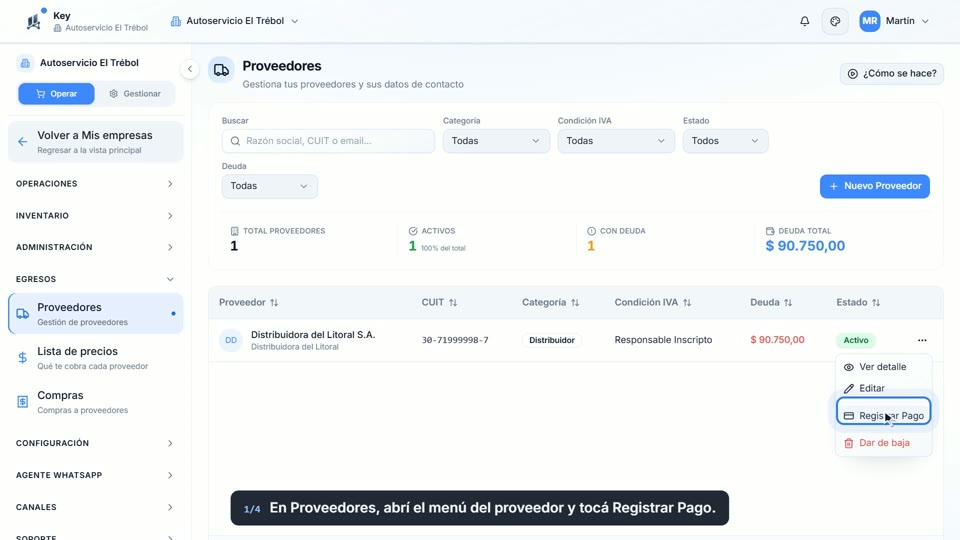Sort by Proveedor column arrows

click(x=274, y=302)
